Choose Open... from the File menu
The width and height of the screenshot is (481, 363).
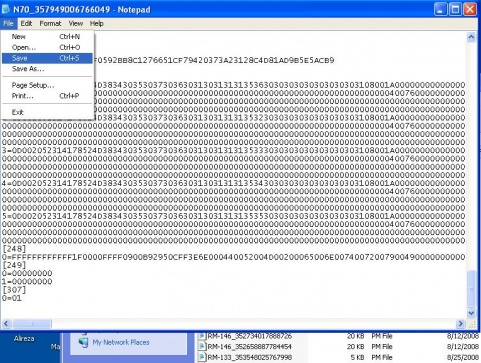coord(47,47)
